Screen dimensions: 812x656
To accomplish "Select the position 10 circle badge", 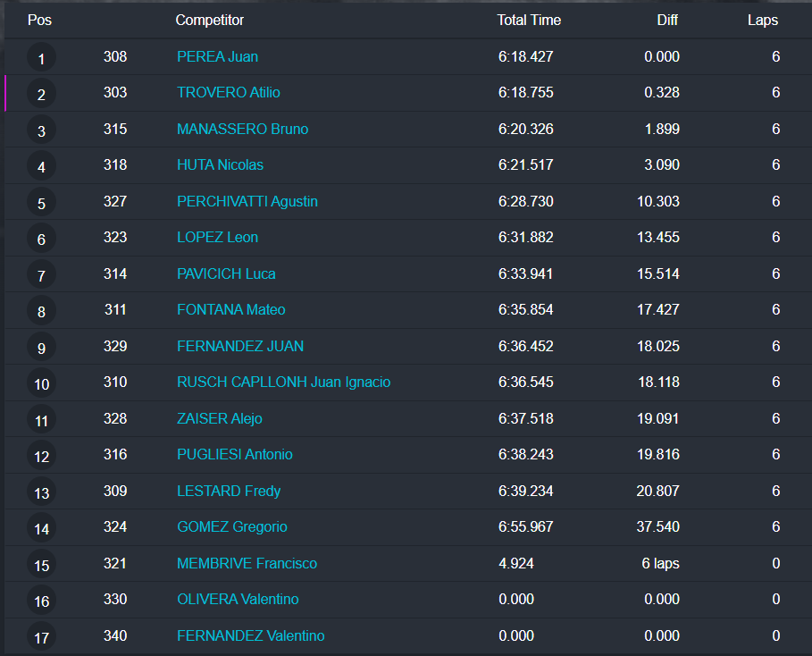I will pyautogui.click(x=41, y=384).
